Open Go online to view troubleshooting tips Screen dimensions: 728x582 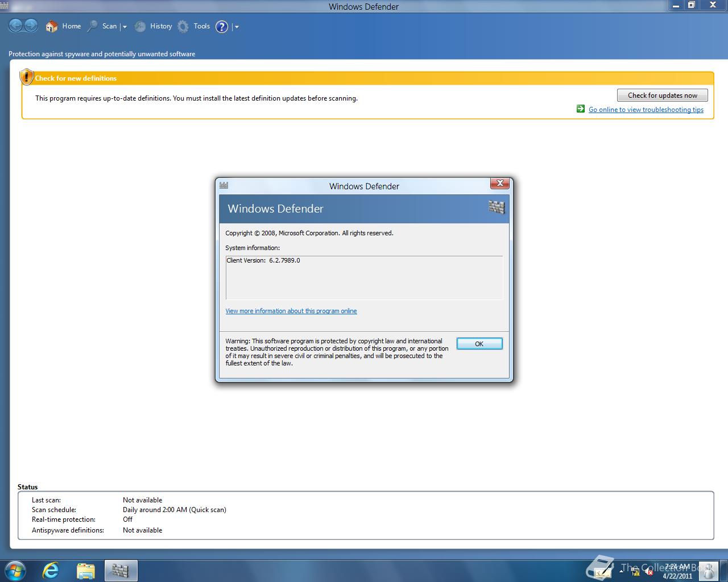[x=646, y=110]
